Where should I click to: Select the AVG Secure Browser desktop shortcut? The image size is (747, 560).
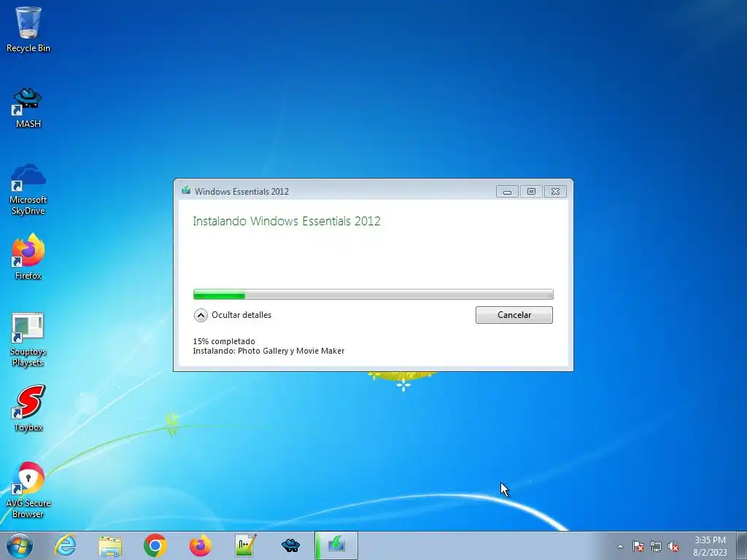(x=28, y=491)
